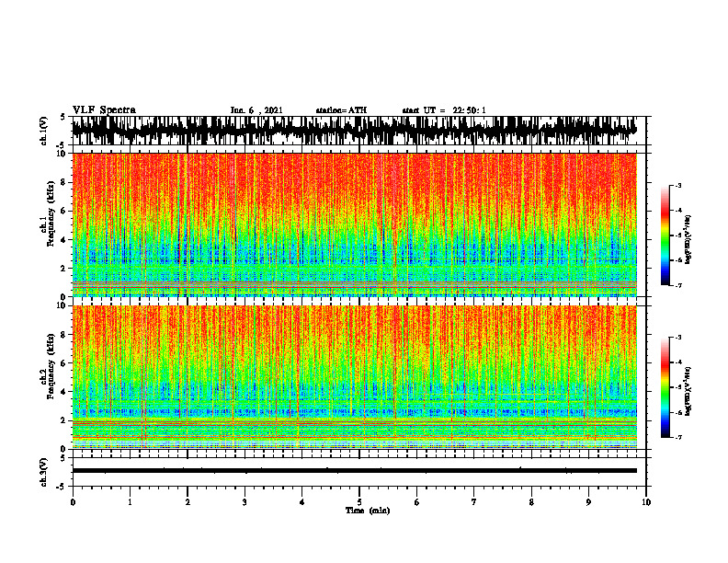
Task: Click the "5" tick on ch.1(V) axis
Action: (63, 117)
